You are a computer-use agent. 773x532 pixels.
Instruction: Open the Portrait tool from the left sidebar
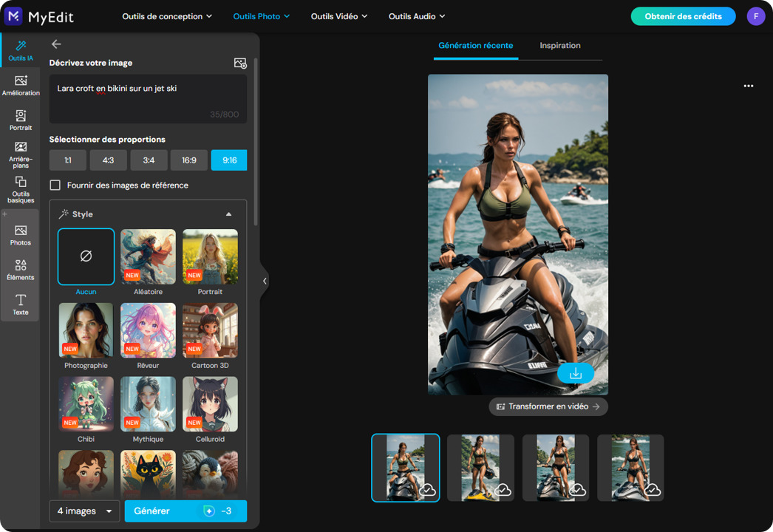coord(21,120)
